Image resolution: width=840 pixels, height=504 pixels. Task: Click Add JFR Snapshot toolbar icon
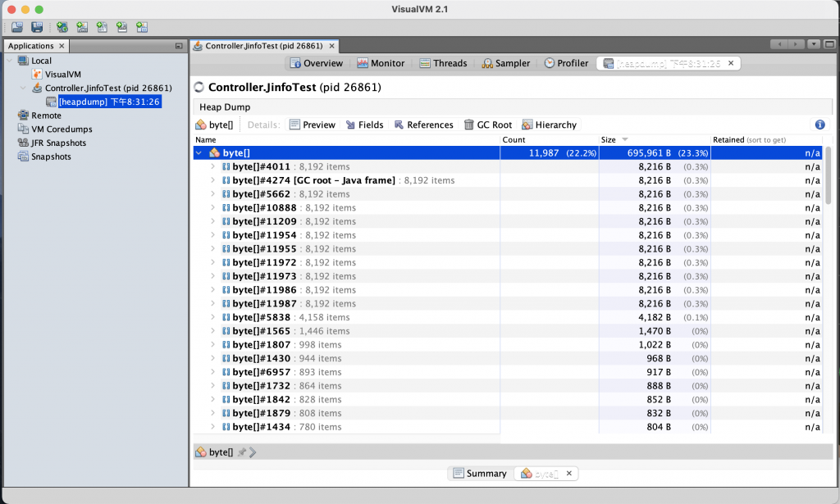point(122,27)
